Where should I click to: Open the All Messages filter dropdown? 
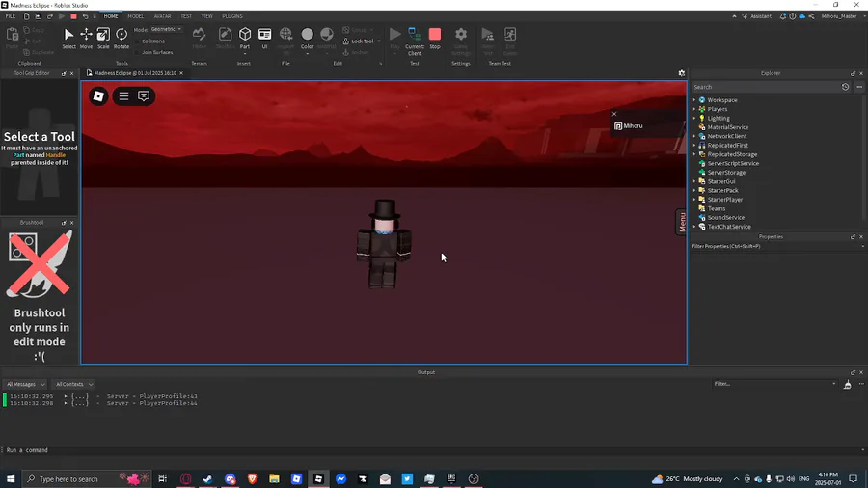25,384
